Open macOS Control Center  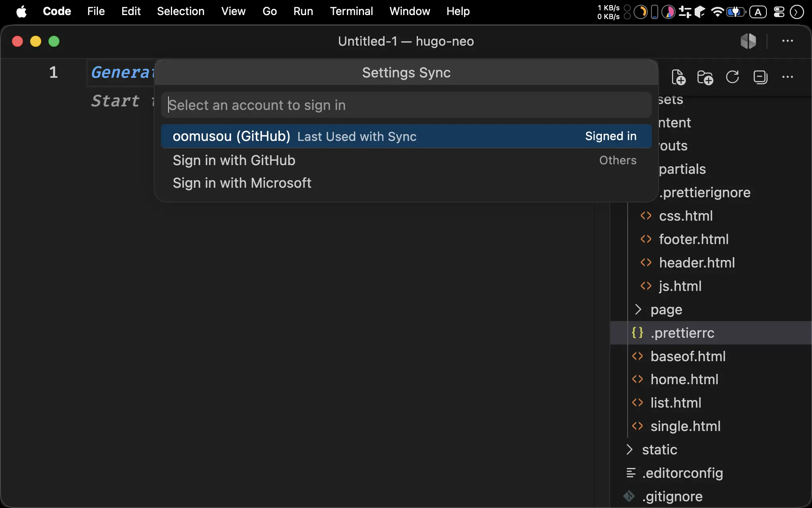[x=779, y=12]
